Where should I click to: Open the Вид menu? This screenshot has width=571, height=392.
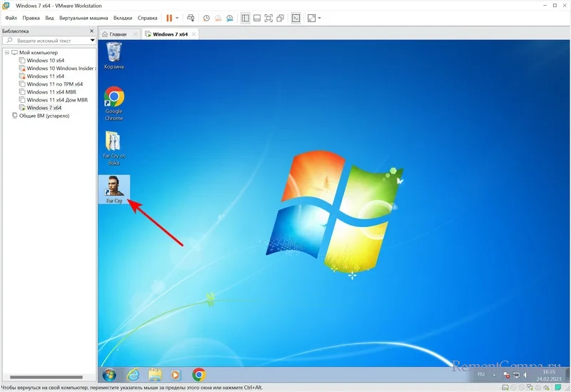click(x=49, y=18)
